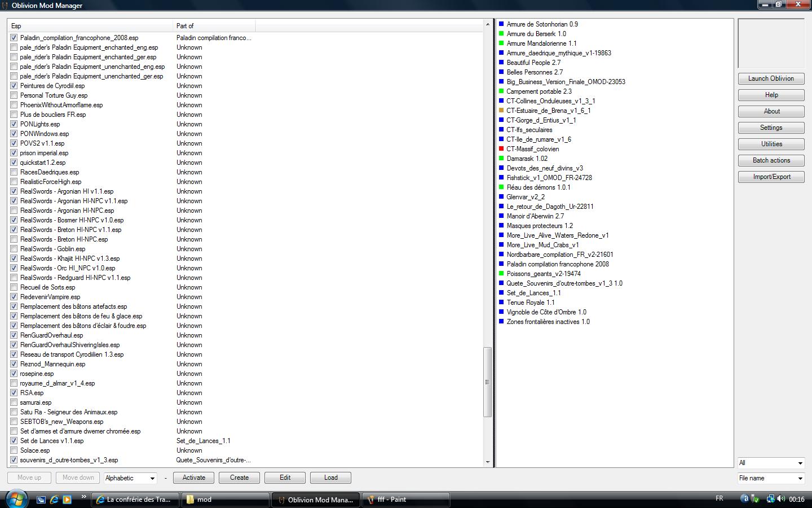Open the Windows Start menu orb

coord(15,499)
